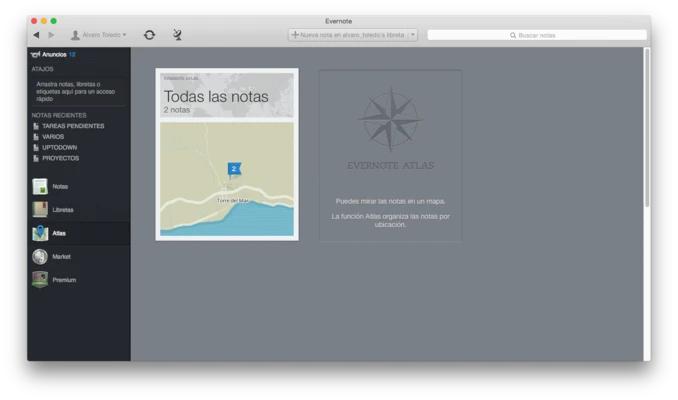678x400 pixels.
Task: Open Anuncios announcements
Action: (x=54, y=54)
